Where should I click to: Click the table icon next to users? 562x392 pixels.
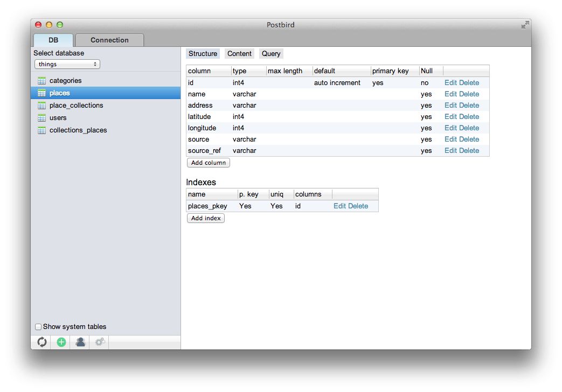(x=41, y=117)
